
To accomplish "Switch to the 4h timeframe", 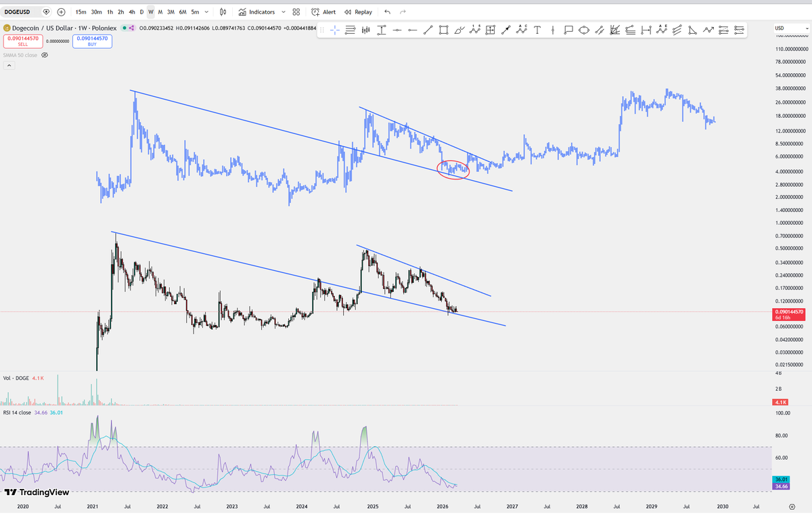I will pos(131,12).
